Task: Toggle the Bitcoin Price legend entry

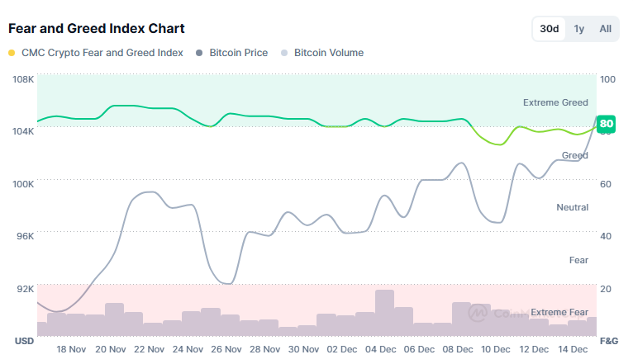Action: pos(238,53)
